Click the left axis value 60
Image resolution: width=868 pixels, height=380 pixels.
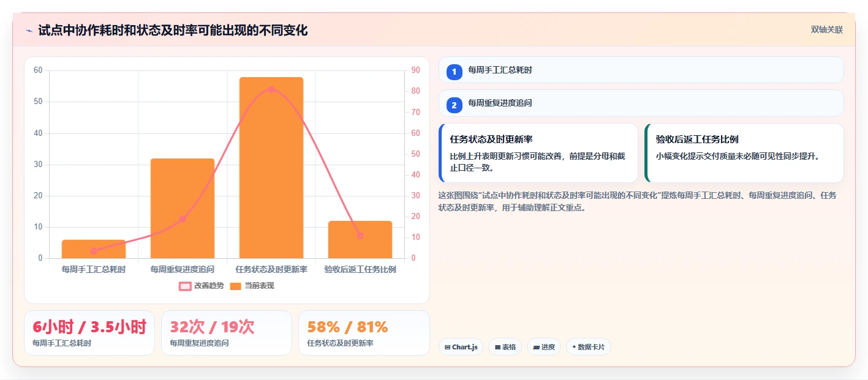coord(38,70)
